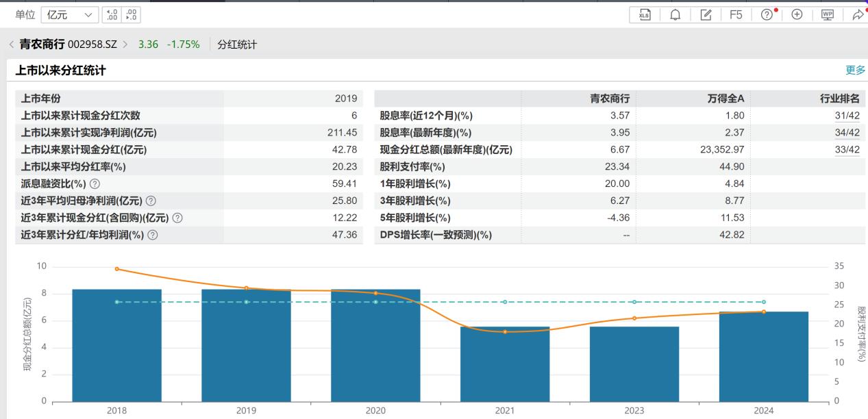Click info icon next to 派息融资比(%)
Viewport: 868px width, 419px height.
pyautogui.click(x=95, y=184)
